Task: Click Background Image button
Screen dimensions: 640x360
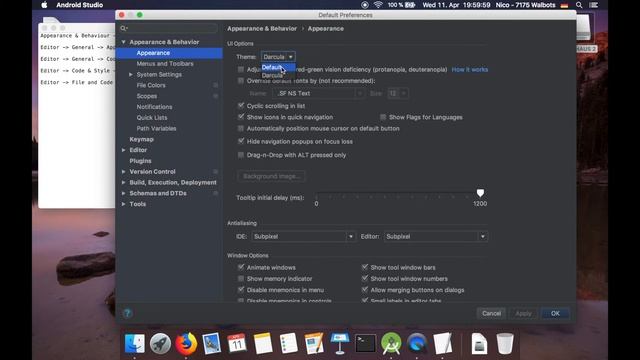Action: [271, 176]
